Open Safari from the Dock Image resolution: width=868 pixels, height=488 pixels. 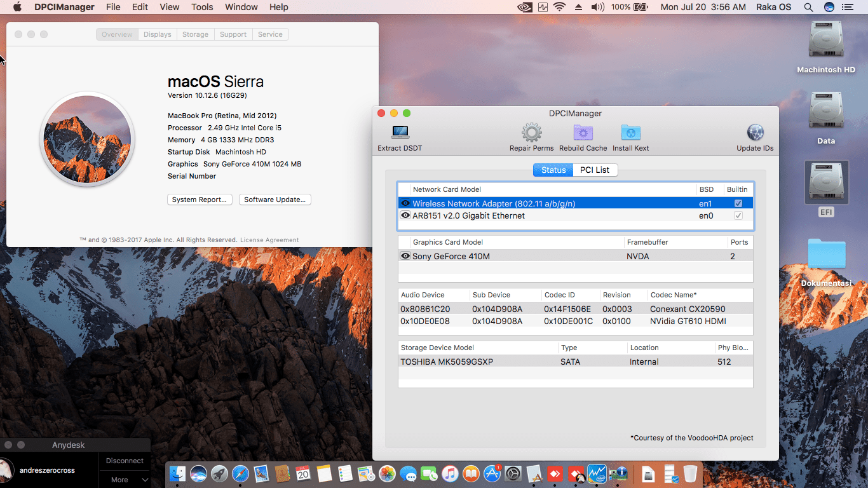click(x=240, y=473)
